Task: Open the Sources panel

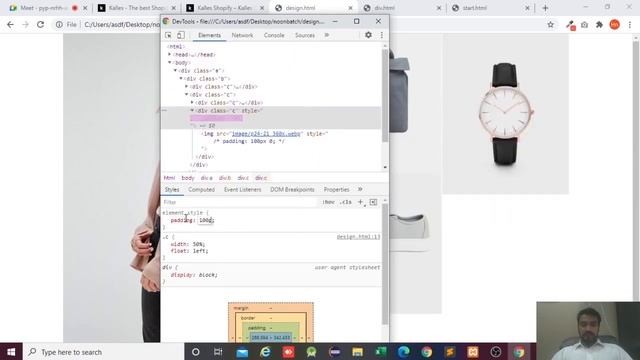Action: [x=305, y=36]
